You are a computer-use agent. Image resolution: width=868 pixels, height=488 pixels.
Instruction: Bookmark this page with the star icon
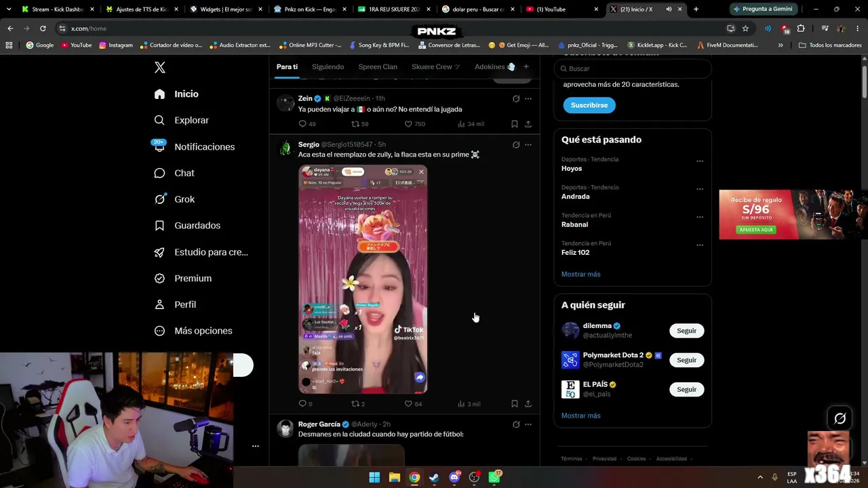click(x=745, y=28)
